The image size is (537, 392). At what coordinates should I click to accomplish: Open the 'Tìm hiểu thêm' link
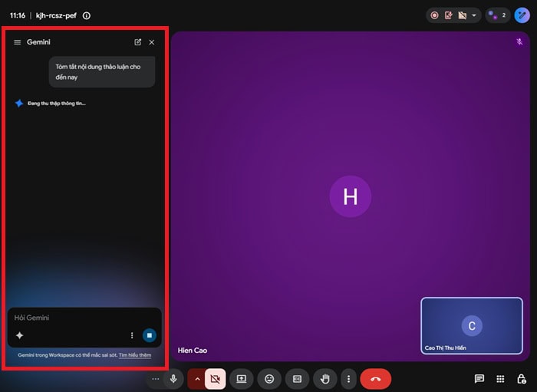pos(135,355)
